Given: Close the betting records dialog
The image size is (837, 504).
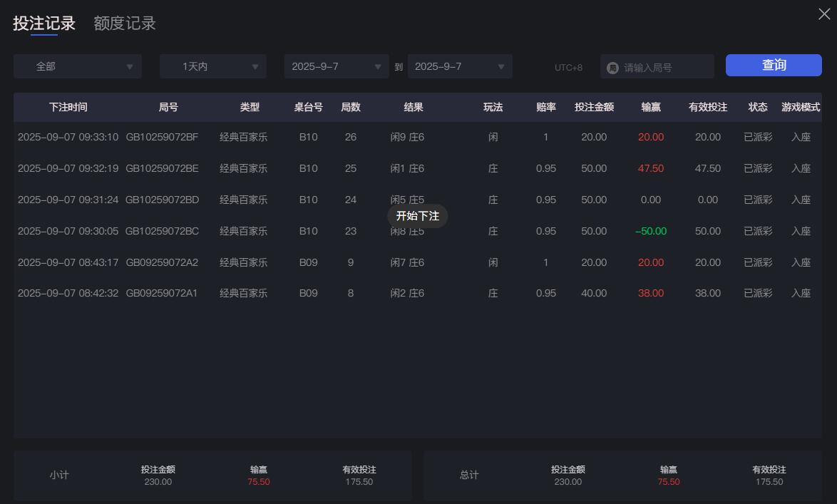Looking at the screenshot, I should (823, 14).
